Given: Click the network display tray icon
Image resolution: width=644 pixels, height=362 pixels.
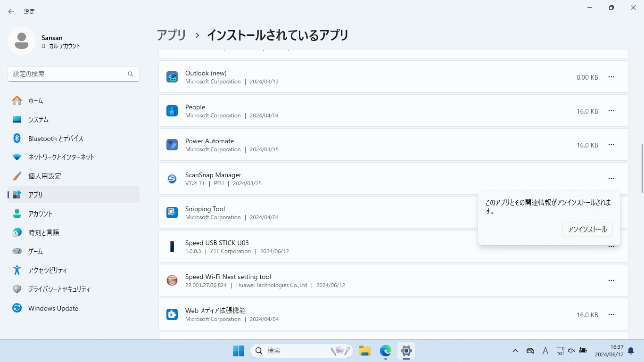Looking at the screenshot, I should click(x=560, y=351).
